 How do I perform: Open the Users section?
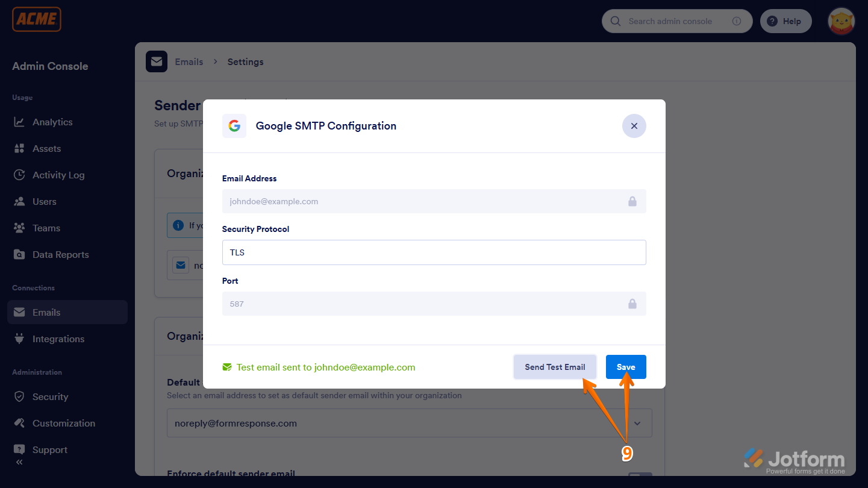[x=20, y=201]
